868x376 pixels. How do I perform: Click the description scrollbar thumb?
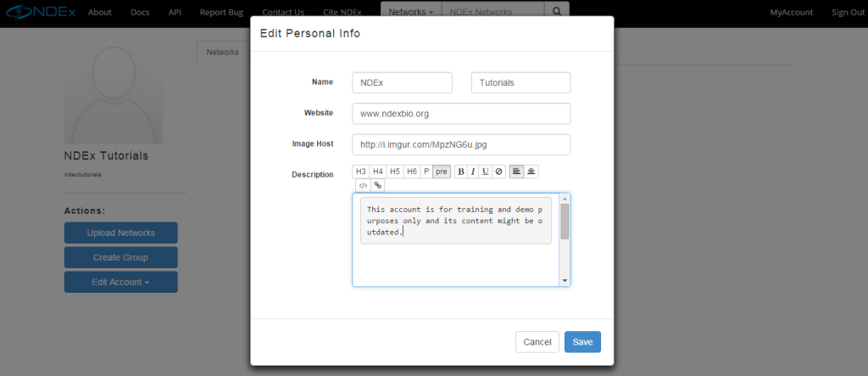(565, 222)
